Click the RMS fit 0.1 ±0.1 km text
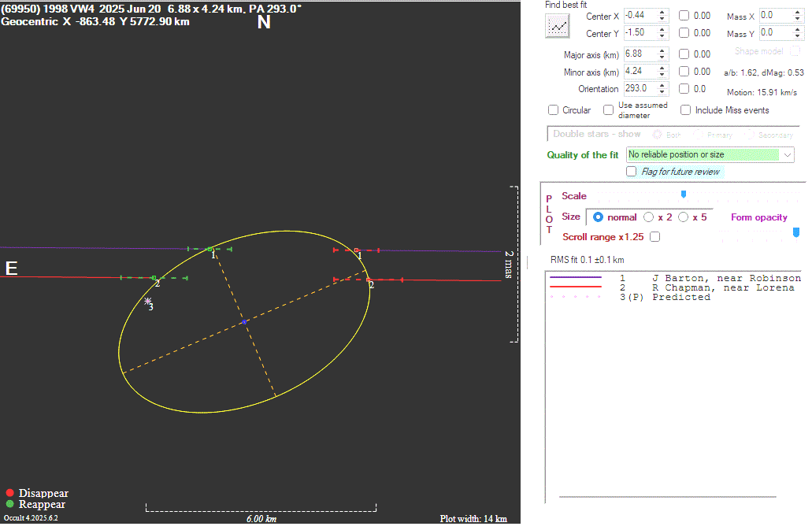This screenshot has height=530, width=812. [x=588, y=260]
